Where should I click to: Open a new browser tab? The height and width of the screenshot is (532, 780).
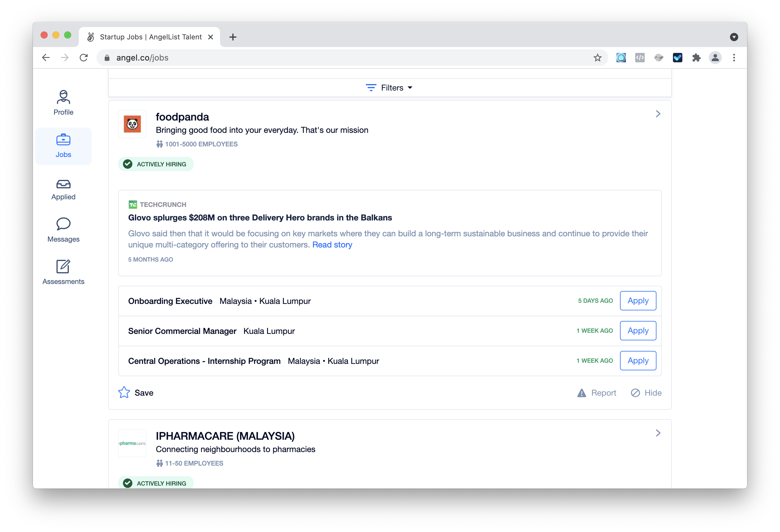233,37
